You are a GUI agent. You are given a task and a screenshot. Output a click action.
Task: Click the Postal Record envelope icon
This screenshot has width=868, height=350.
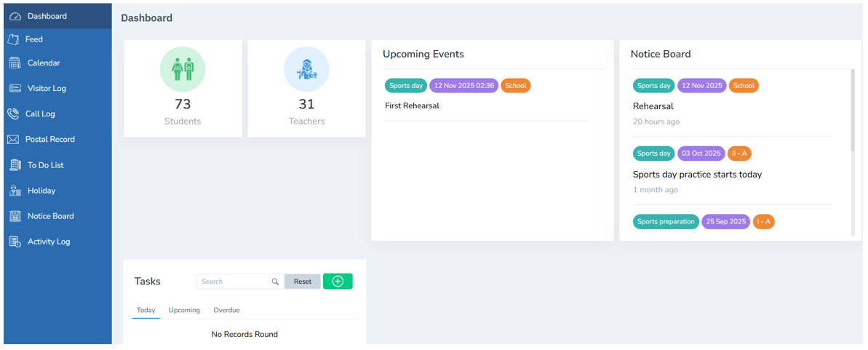tap(12, 139)
